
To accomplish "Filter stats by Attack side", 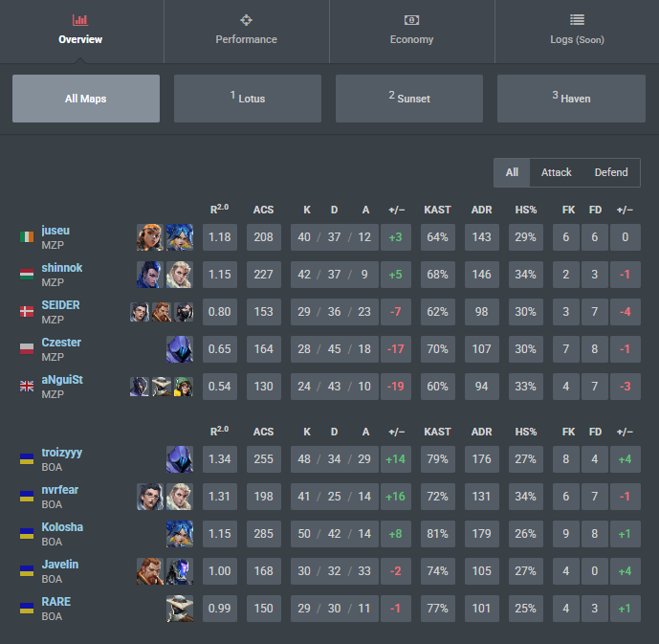I will pyautogui.click(x=556, y=172).
